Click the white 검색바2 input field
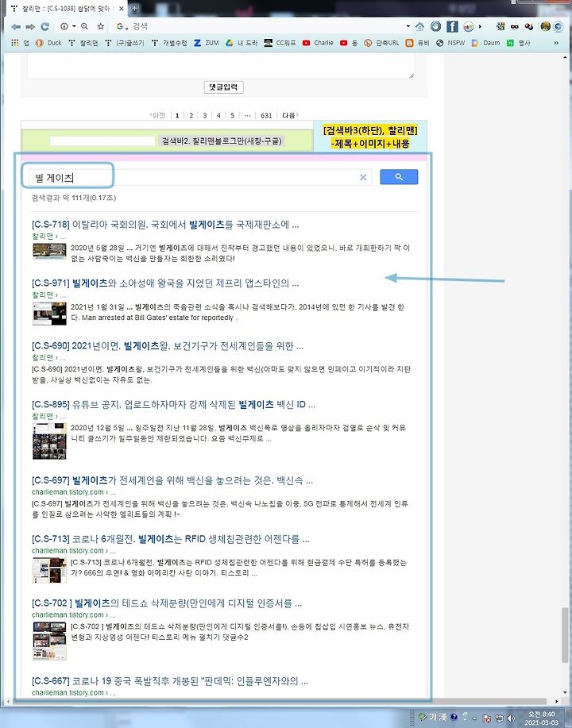The image size is (572, 728). click(x=102, y=141)
